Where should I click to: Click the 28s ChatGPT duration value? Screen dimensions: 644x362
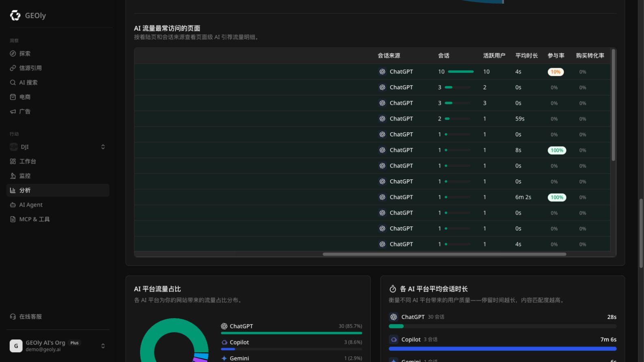point(612,317)
